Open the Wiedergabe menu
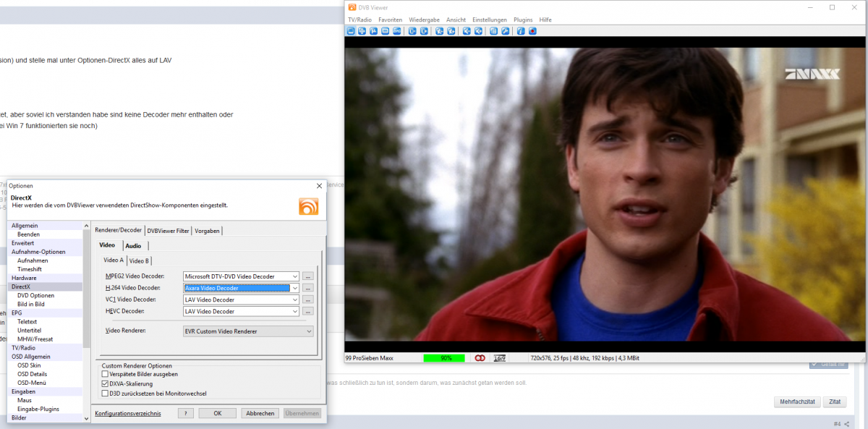868x429 pixels. (424, 20)
